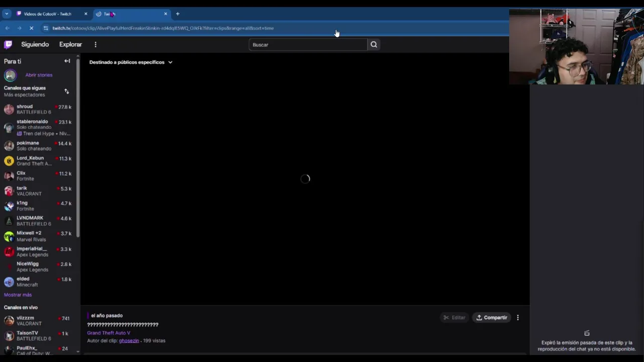Viewport: 644px width, 362px height.
Task: Open the Twitch home logo
Action: 8,44
